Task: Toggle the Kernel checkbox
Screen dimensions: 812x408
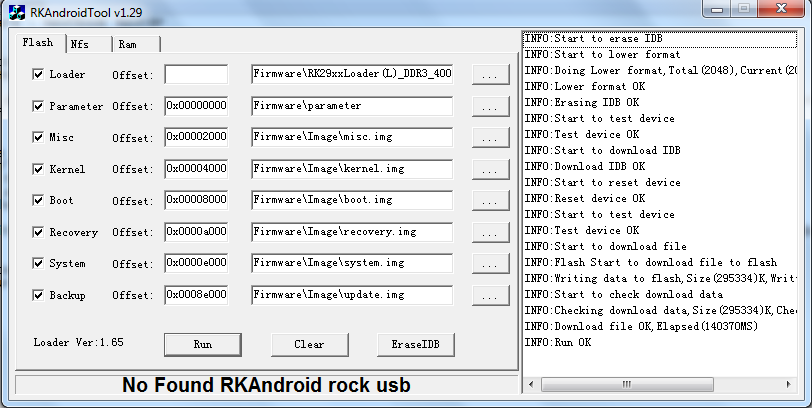Action: point(38,169)
